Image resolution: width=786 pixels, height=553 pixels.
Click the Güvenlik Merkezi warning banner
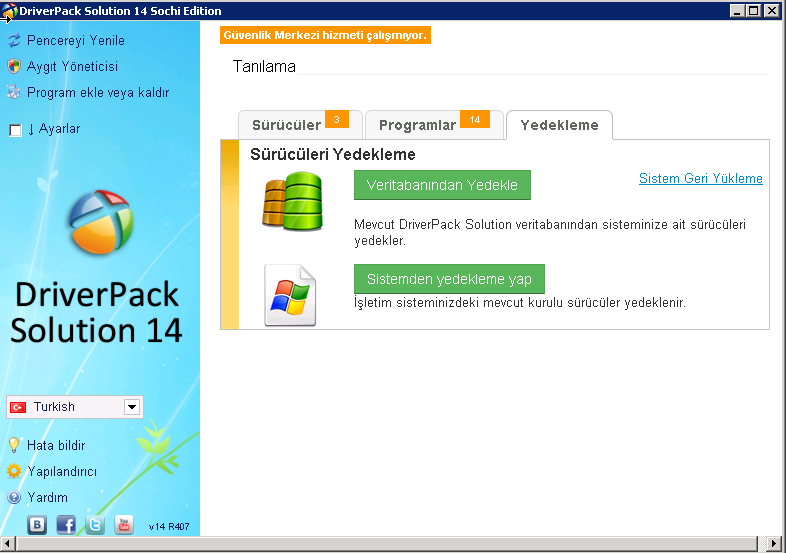tap(325, 35)
